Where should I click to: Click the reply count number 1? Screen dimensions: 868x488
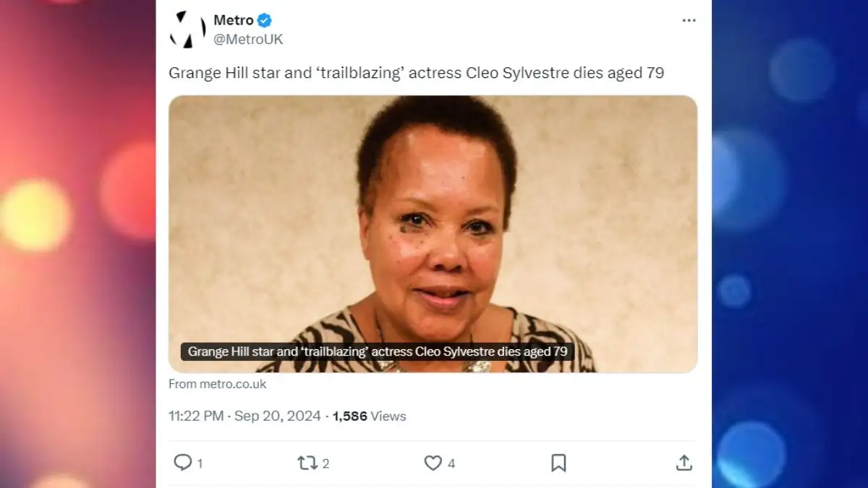point(200,463)
